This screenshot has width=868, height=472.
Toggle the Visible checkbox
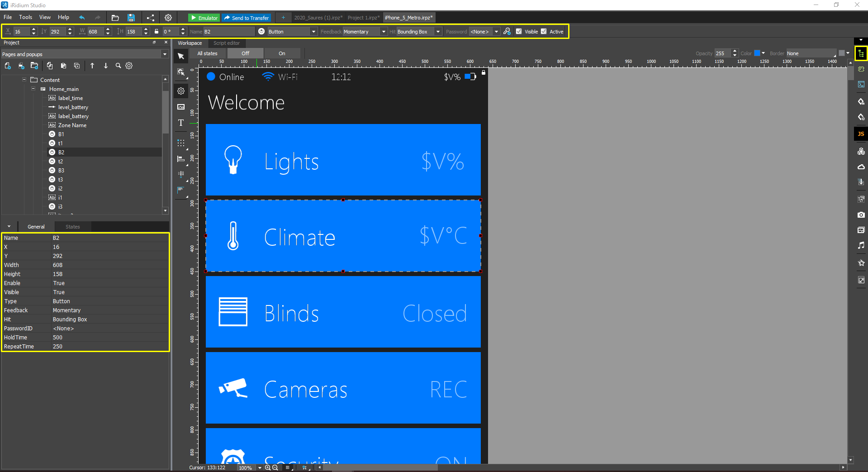[x=519, y=31]
